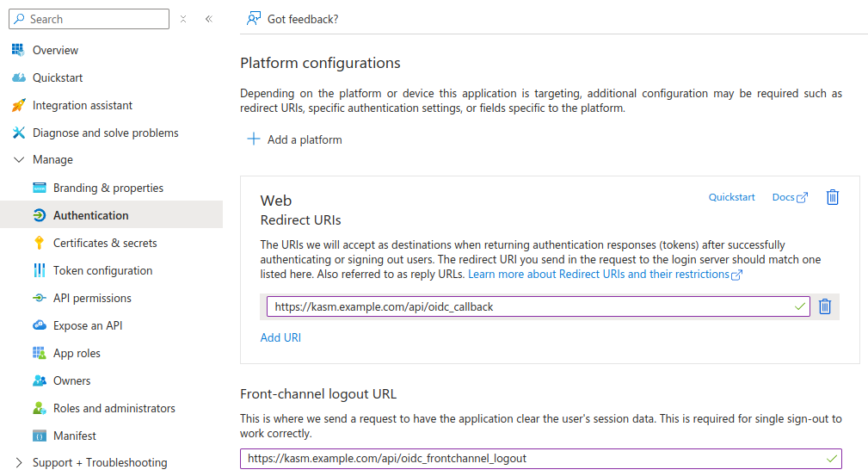Click the Add a platform plus icon

click(254, 139)
